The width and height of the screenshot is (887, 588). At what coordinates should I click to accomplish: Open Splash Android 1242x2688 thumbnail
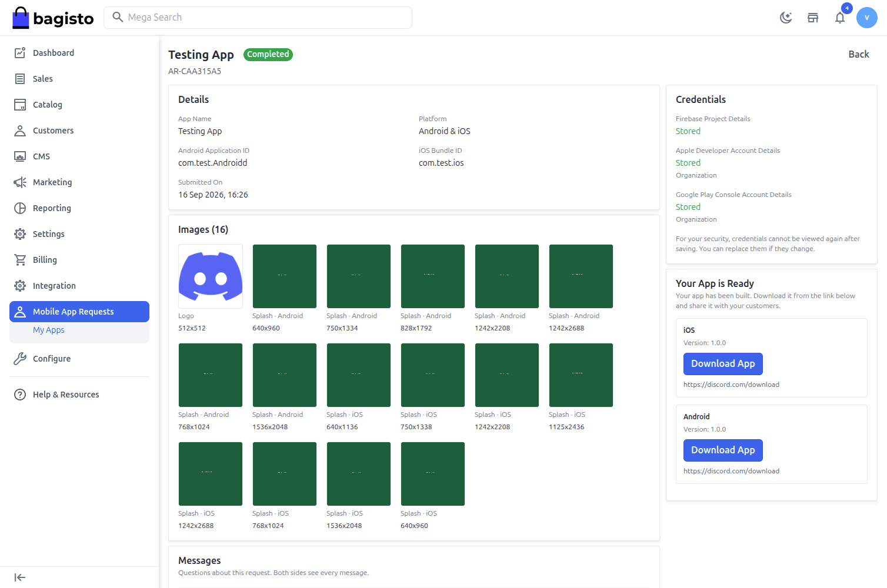581,276
